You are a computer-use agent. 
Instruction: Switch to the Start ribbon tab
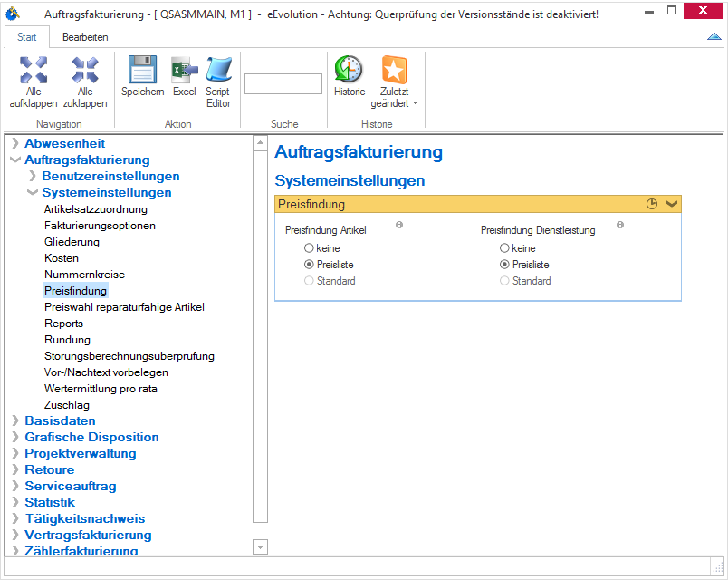27,37
